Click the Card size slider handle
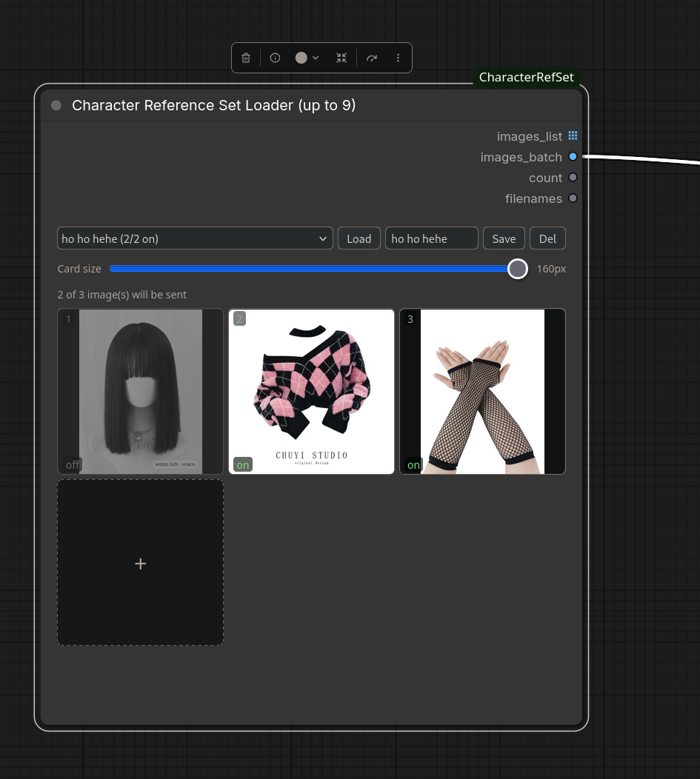This screenshot has height=779, width=700. pos(518,269)
